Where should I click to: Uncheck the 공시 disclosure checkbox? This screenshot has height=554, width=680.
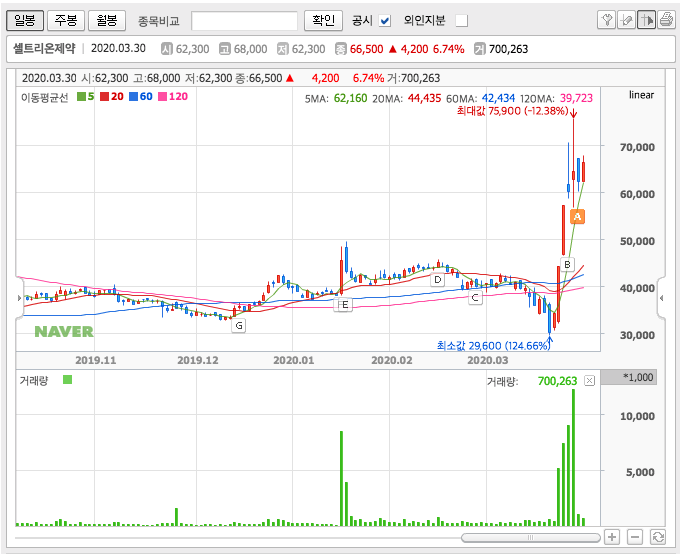tap(385, 20)
